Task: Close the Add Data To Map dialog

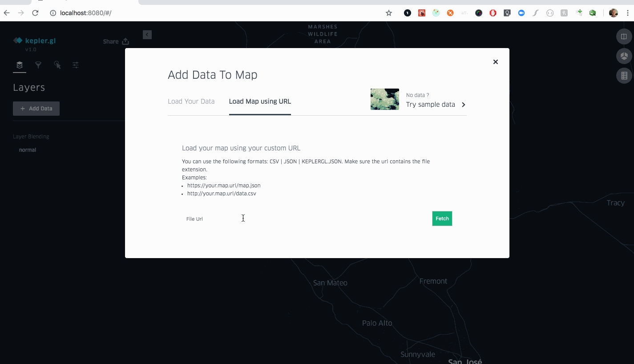Action: [x=495, y=62]
